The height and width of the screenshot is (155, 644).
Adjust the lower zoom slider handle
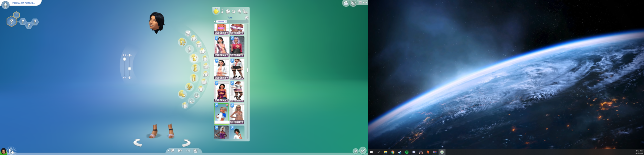pyautogui.click(x=129, y=69)
